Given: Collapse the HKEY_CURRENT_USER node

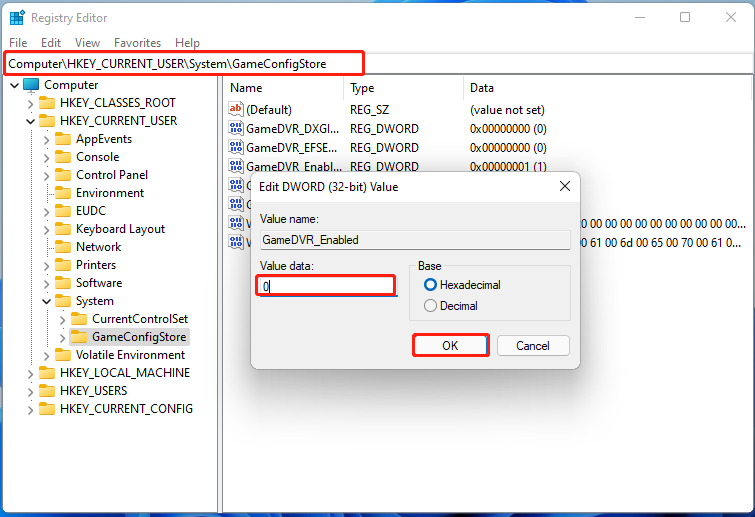Looking at the screenshot, I should (x=30, y=121).
